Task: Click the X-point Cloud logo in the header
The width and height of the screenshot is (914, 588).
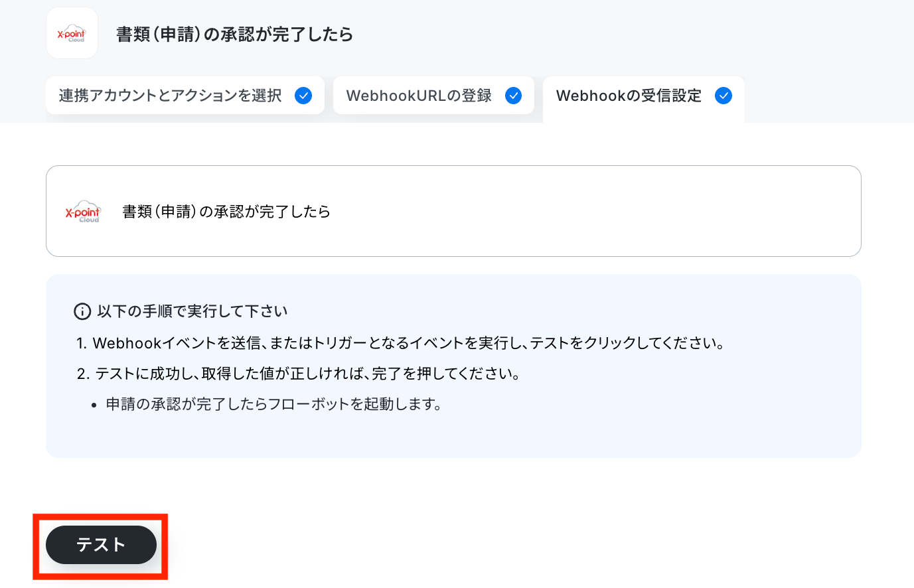Action: coord(72,33)
